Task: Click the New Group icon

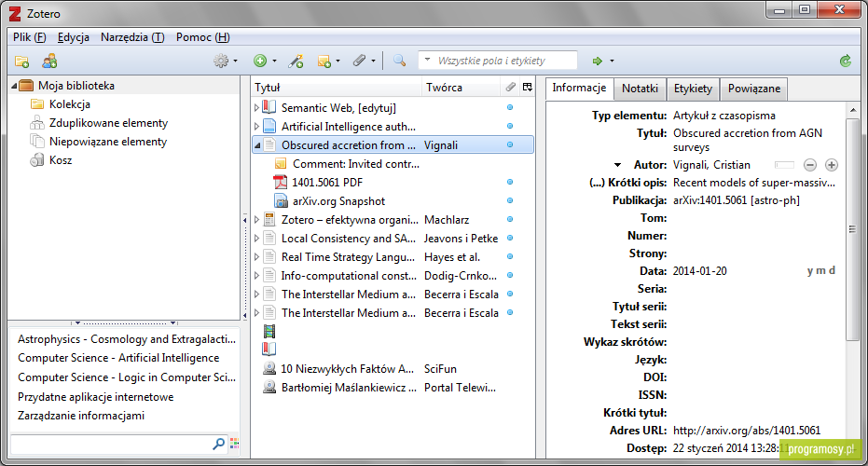Action: tap(49, 61)
